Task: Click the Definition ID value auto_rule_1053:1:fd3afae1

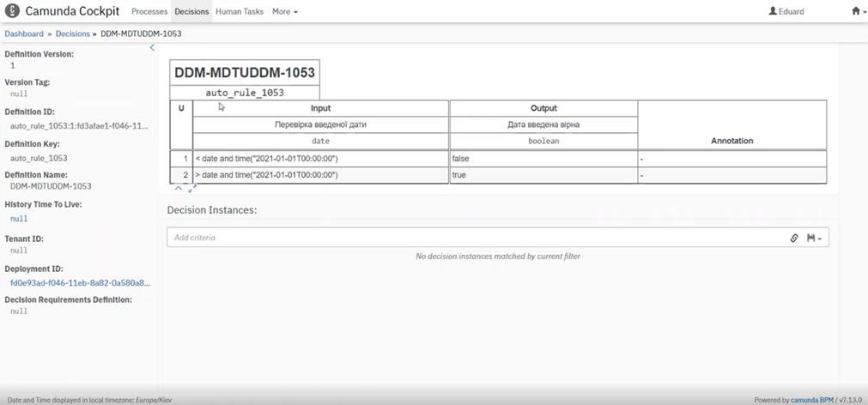Action: coord(79,125)
